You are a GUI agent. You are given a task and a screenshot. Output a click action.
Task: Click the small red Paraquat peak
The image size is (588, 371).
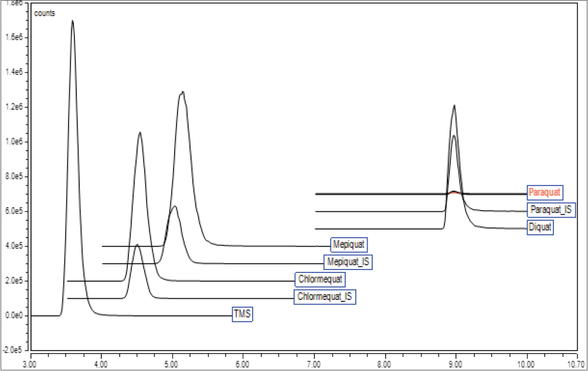point(454,191)
